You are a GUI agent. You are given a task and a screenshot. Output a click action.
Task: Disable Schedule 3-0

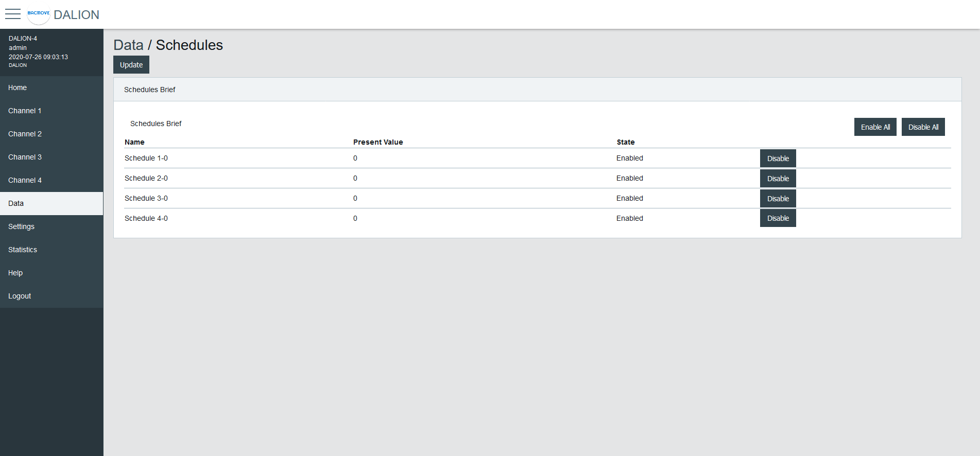click(x=778, y=199)
